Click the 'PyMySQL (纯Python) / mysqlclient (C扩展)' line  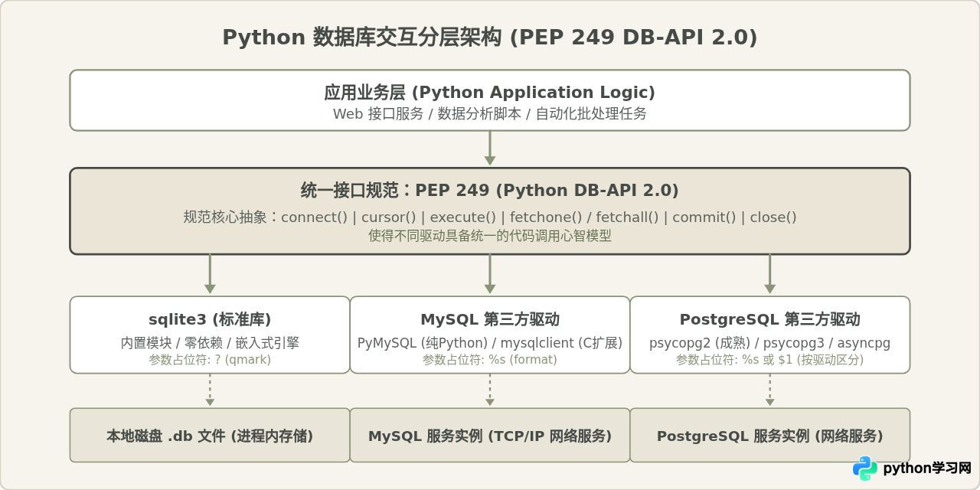pyautogui.click(x=490, y=343)
